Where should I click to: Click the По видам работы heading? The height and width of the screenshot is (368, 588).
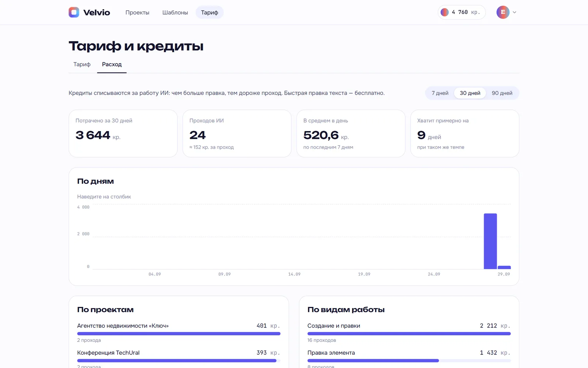coord(346,310)
